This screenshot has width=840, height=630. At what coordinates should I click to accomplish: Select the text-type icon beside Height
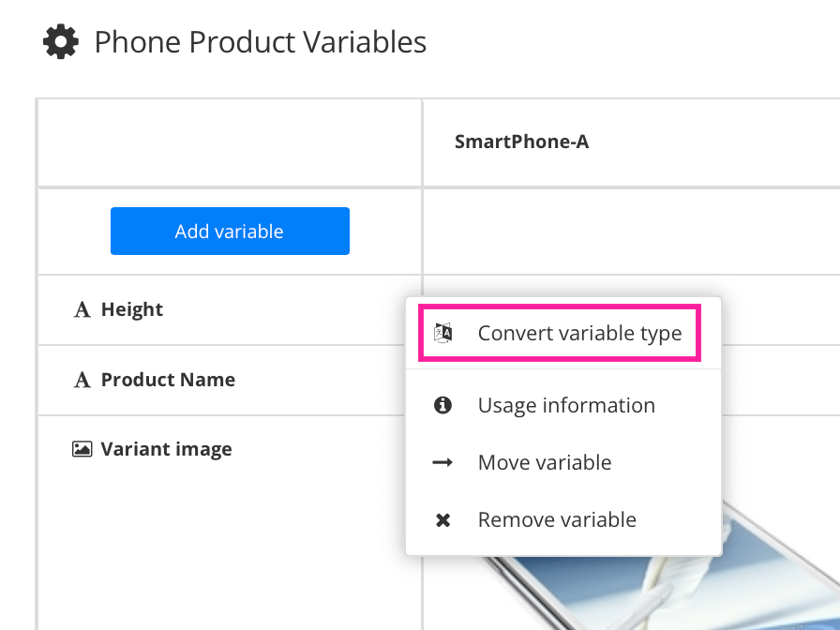pos(82,308)
